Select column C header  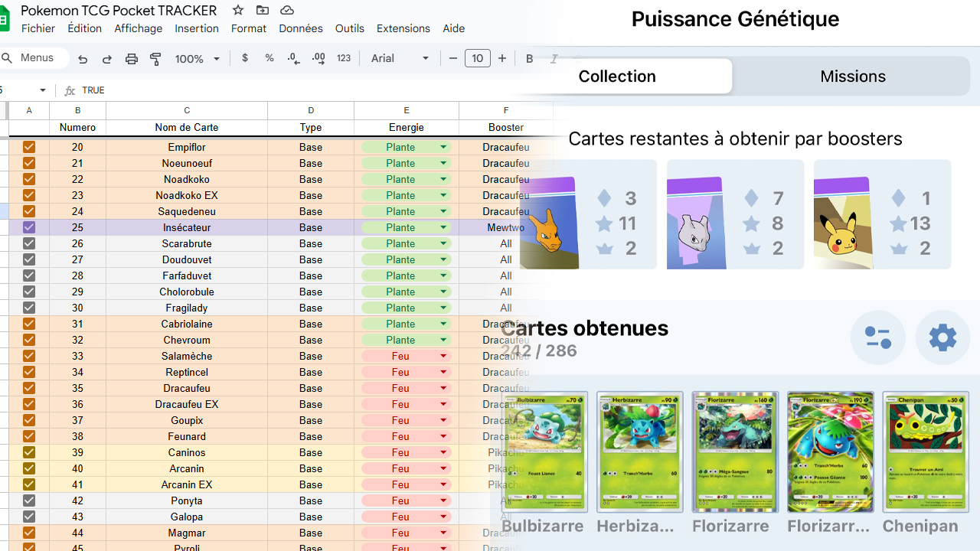coord(187,110)
